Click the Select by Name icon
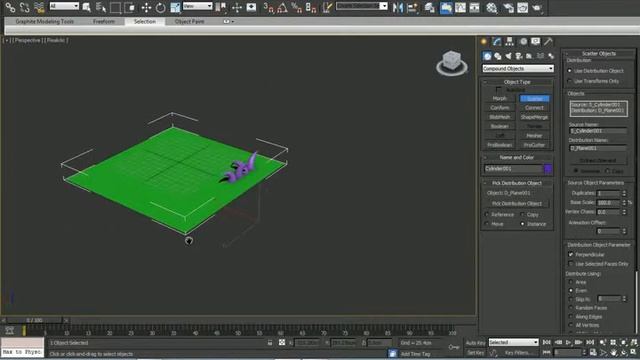Image resolution: width=640 pixels, height=360 pixels. point(100,7)
